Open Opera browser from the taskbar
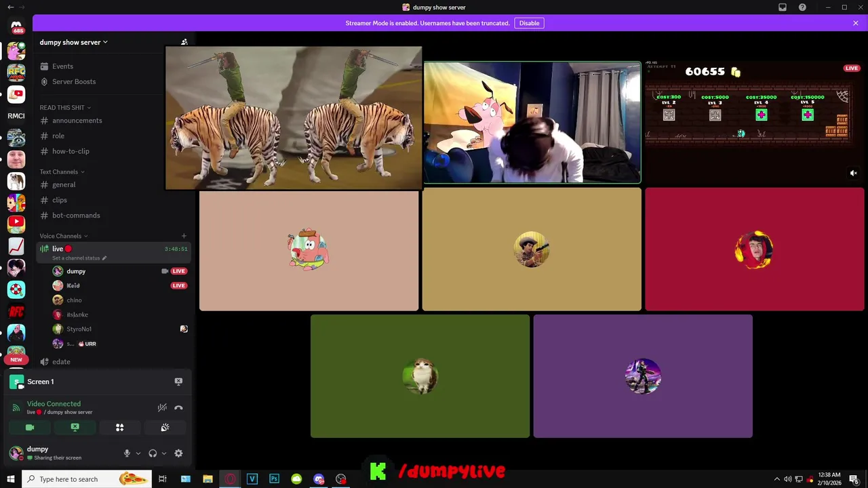Screen dimensions: 868x488 click(x=230, y=479)
